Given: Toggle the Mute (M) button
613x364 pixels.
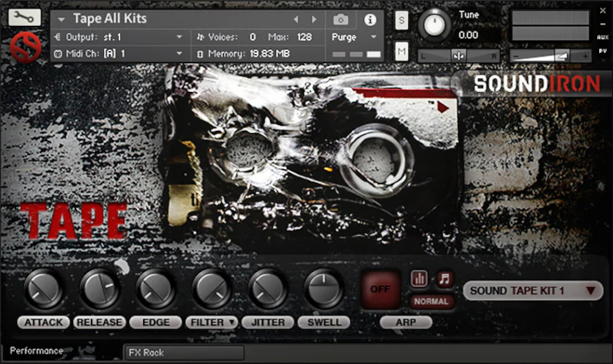Looking at the screenshot, I should tap(402, 51).
